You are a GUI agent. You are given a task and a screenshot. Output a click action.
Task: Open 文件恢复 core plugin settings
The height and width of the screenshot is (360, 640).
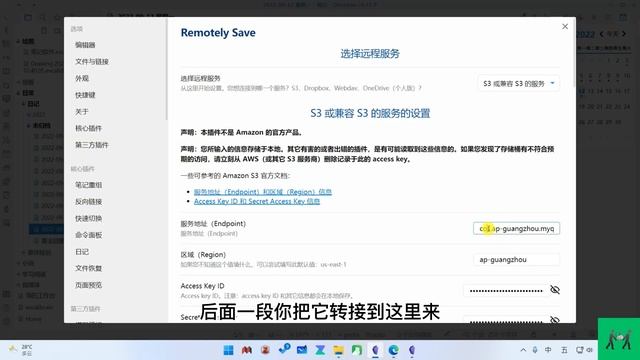click(x=88, y=268)
